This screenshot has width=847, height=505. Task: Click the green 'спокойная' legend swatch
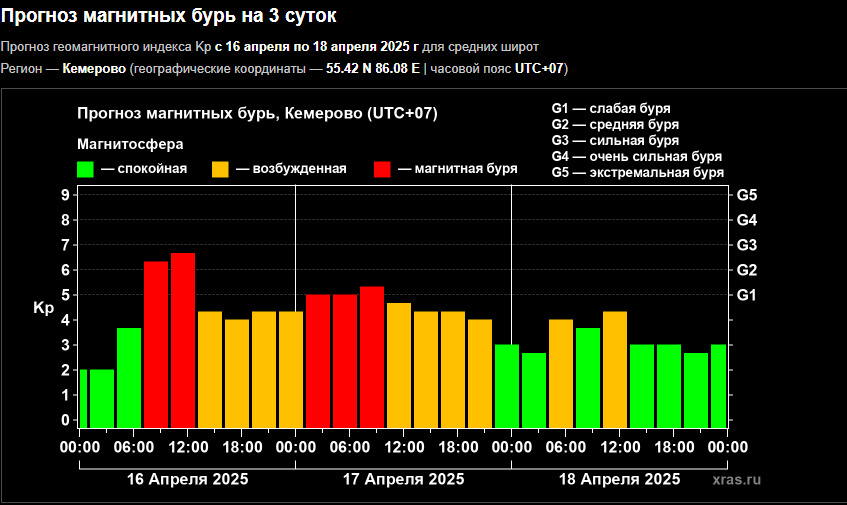86,169
